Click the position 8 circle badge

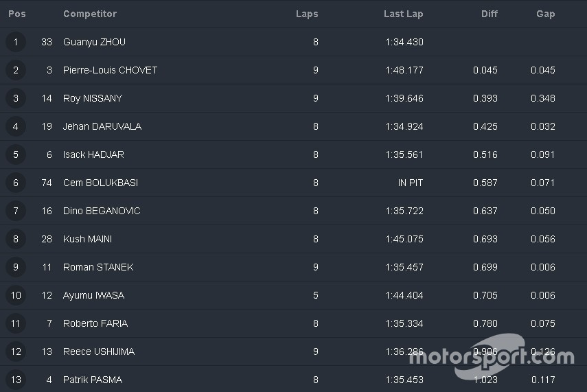click(16, 239)
